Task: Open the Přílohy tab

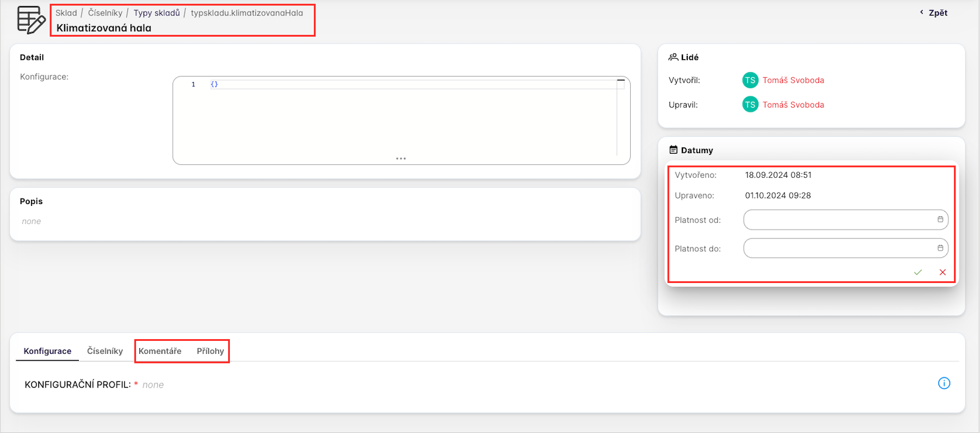Action: coord(210,352)
